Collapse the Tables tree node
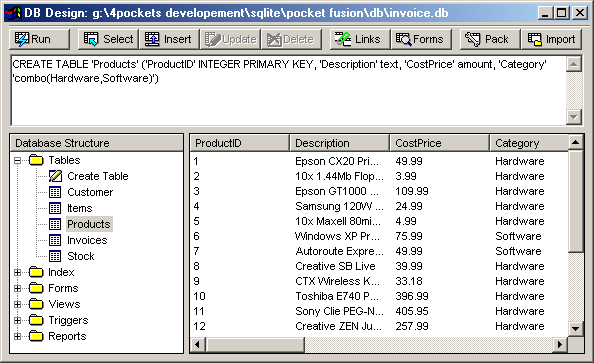 click(x=17, y=160)
